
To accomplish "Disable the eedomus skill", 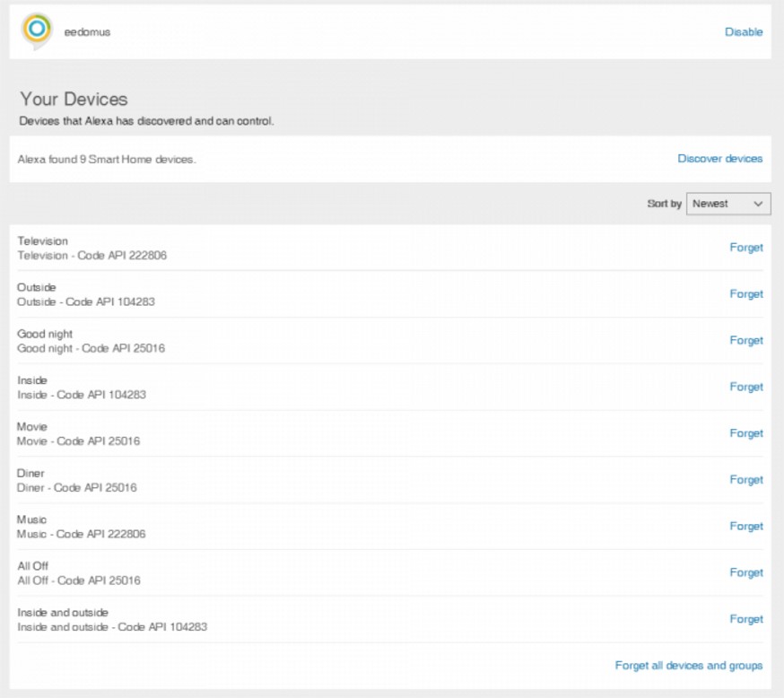I will tap(744, 32).
